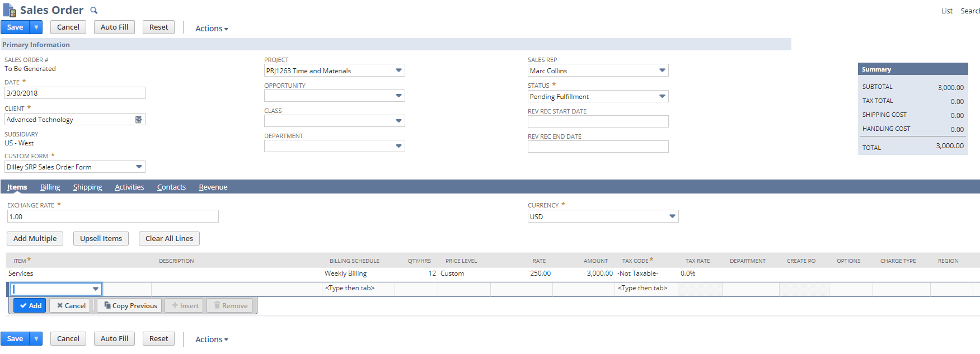Switch to the Billing tab
The image size is (980, 354).
(x=50, y=187)
